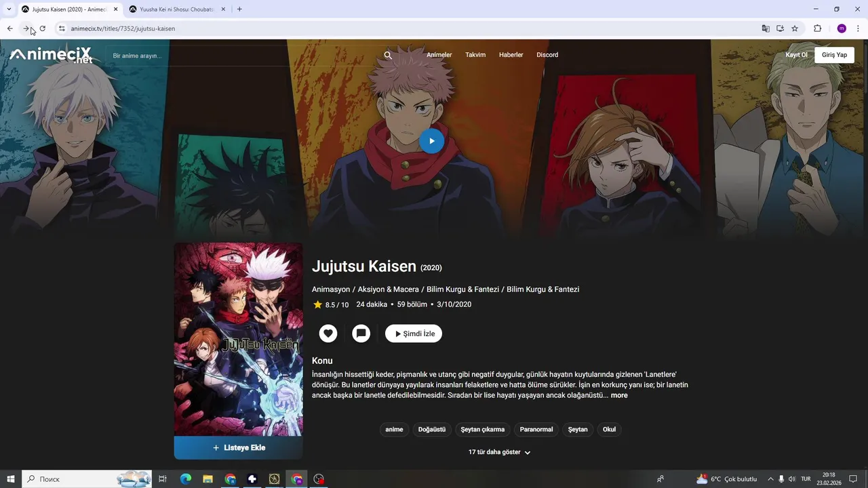
Task: Click the 8.5 / 10 rating star
Action: click(317, 305)
